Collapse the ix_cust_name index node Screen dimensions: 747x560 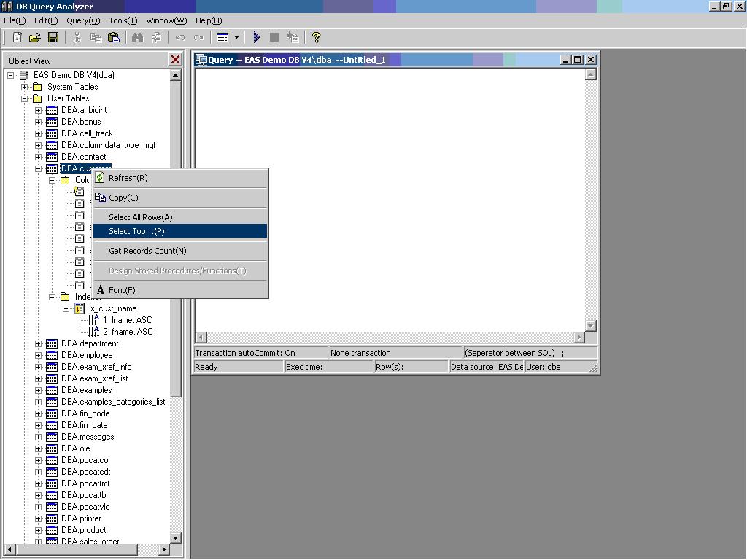pyautogui.click(x=66, y=308)
